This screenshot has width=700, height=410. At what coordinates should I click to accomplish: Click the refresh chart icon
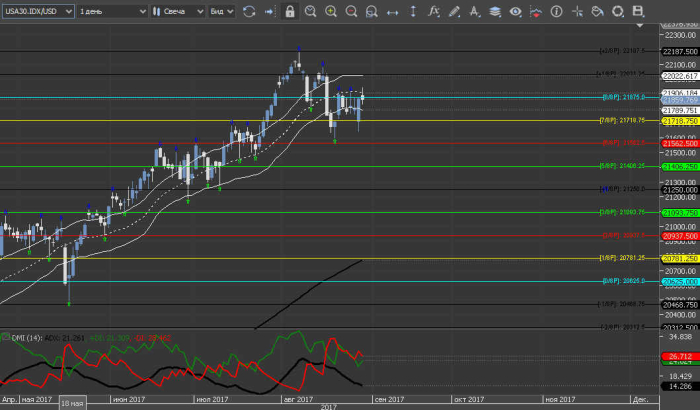pyautogui.click(x=249, y=12)
